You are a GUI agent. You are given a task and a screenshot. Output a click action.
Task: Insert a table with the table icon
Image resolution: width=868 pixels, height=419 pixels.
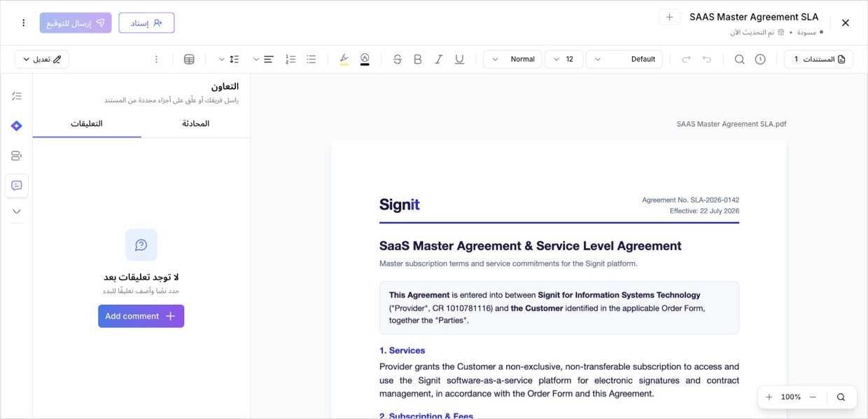[x=189, y=60]
